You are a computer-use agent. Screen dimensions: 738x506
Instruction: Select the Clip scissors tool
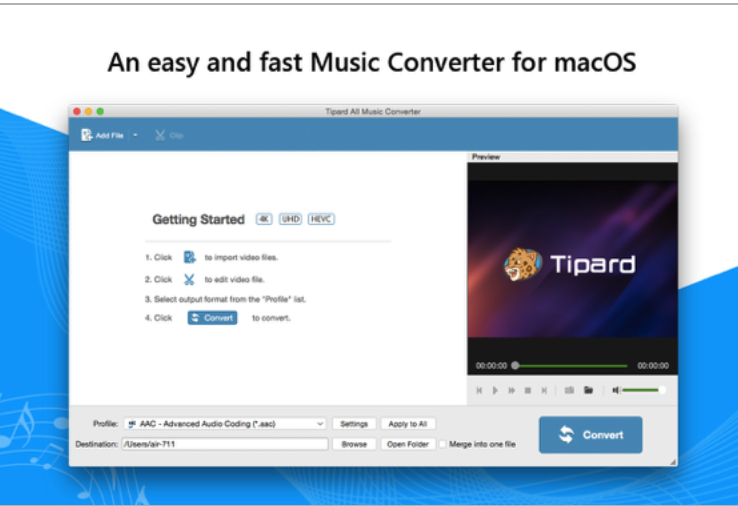[169, 136]
